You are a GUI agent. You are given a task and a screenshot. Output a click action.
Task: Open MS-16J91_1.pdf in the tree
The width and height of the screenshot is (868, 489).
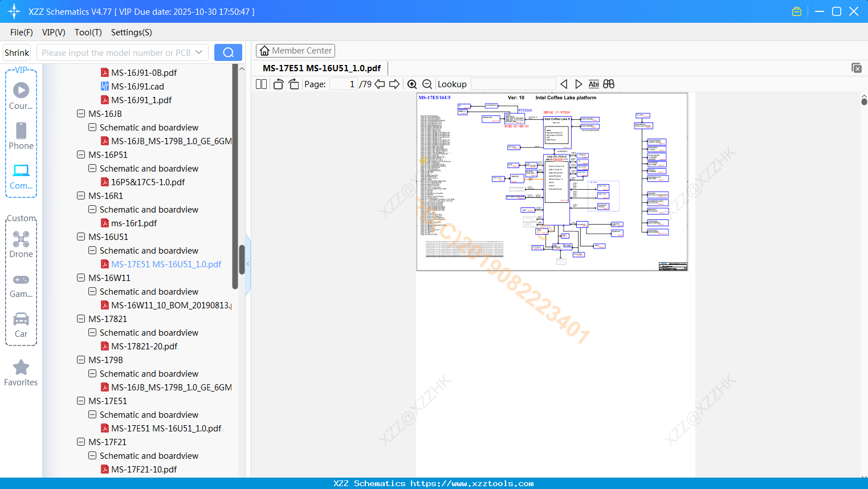pyautogui.click(x=141, y=100)
